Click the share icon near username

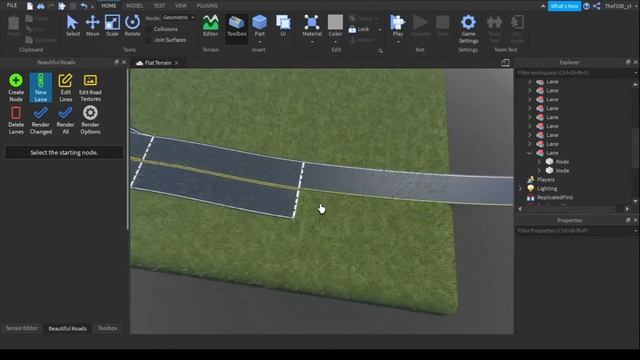(x=597, y=6)
